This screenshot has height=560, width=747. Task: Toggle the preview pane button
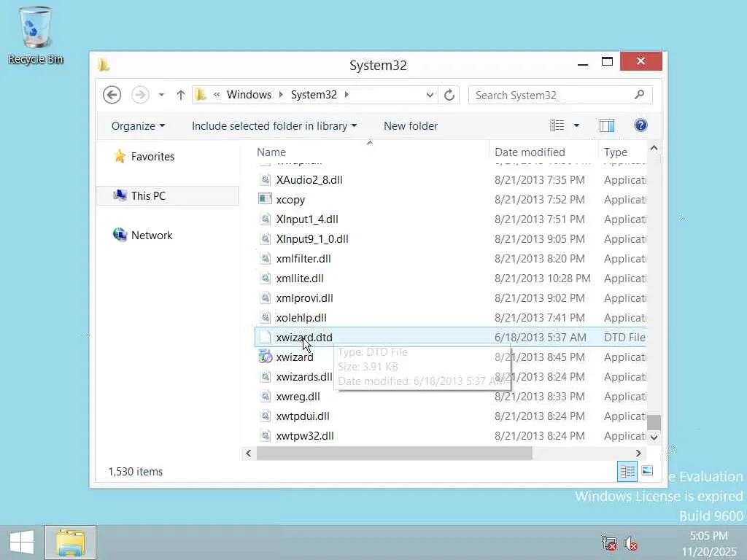click(x=606, y=125)
